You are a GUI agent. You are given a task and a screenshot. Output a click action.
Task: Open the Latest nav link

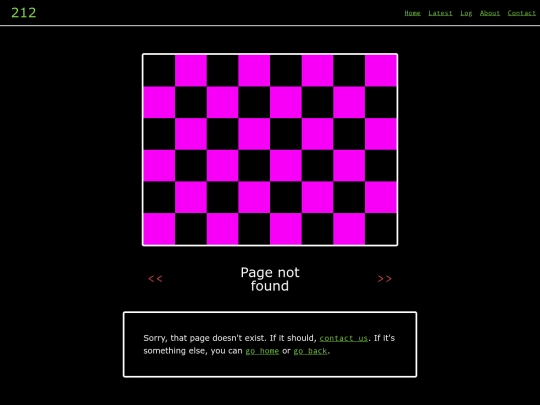click(440, 13)
